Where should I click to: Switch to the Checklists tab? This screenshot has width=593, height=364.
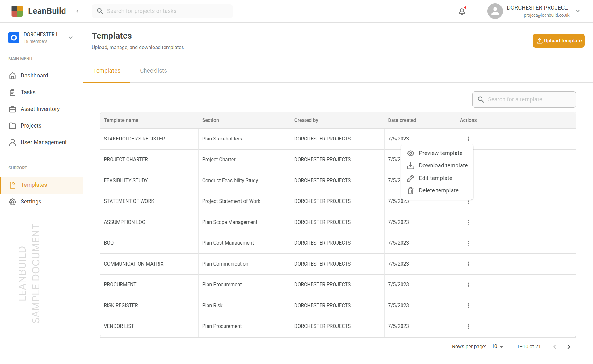point(153,71)
